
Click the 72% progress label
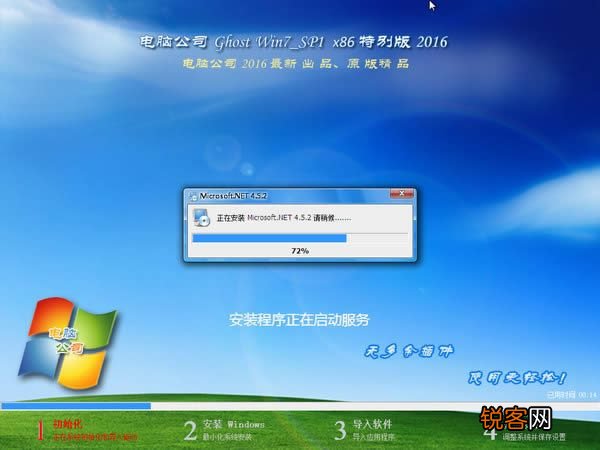(x=300, y=251)
